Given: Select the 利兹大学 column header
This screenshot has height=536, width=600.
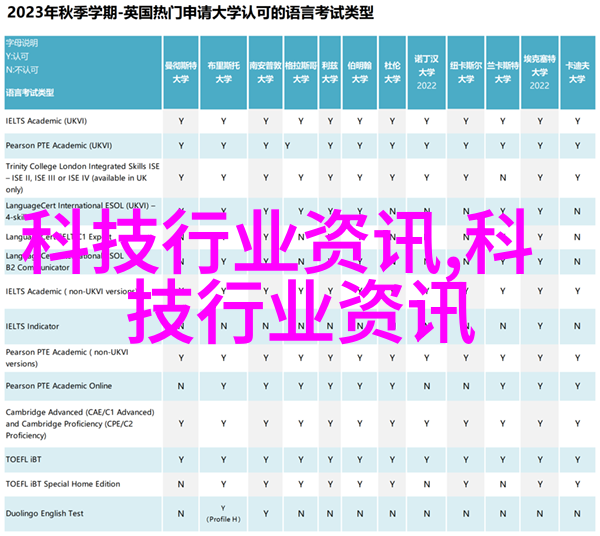Looking at the screenshot, I should (330, 72).
